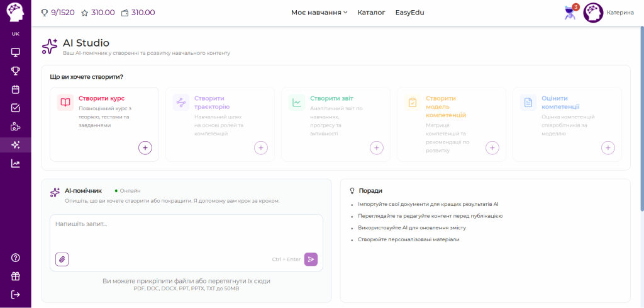Click tip Імпортуйте свої документи для кращих результатів AI
Screen dimensions: 644x308
click(428, 204)
